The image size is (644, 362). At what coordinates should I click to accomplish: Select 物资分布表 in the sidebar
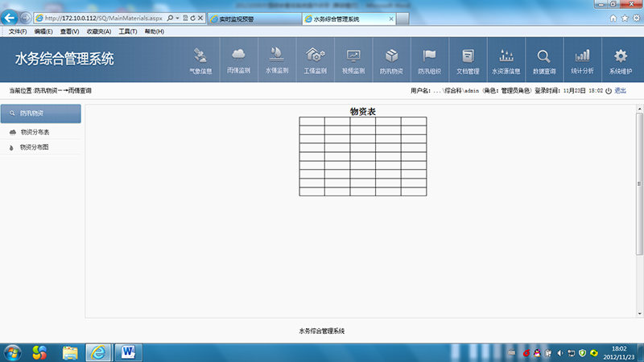(x=35, y=132)
